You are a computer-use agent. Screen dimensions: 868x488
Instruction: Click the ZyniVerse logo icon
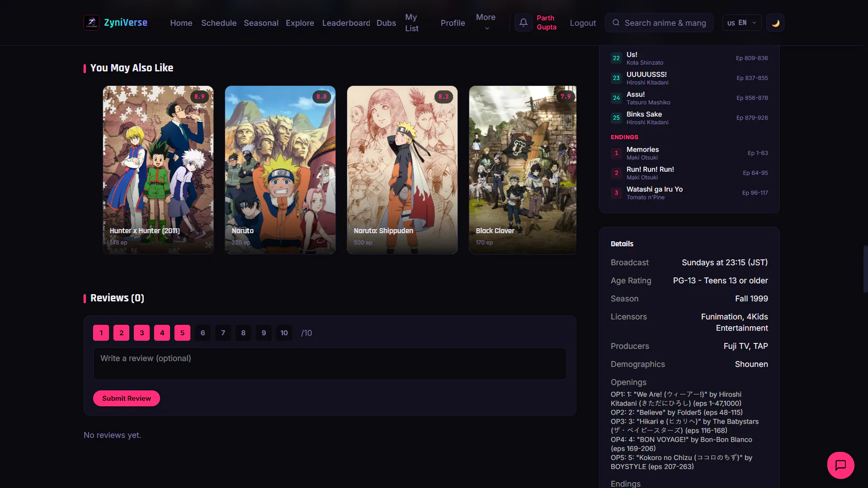(91, 23)
